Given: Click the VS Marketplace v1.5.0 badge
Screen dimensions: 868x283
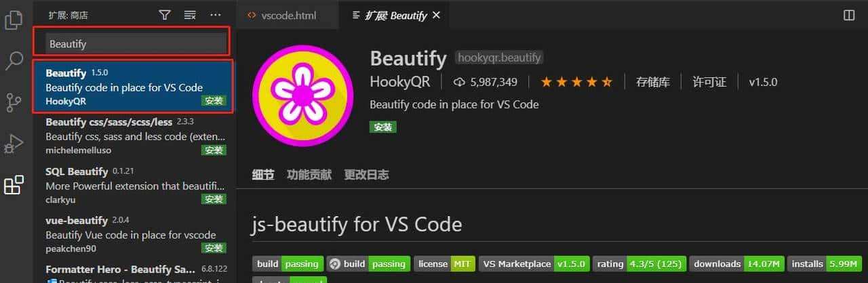Looking at the screenshot, I should (x=534, y=264).
